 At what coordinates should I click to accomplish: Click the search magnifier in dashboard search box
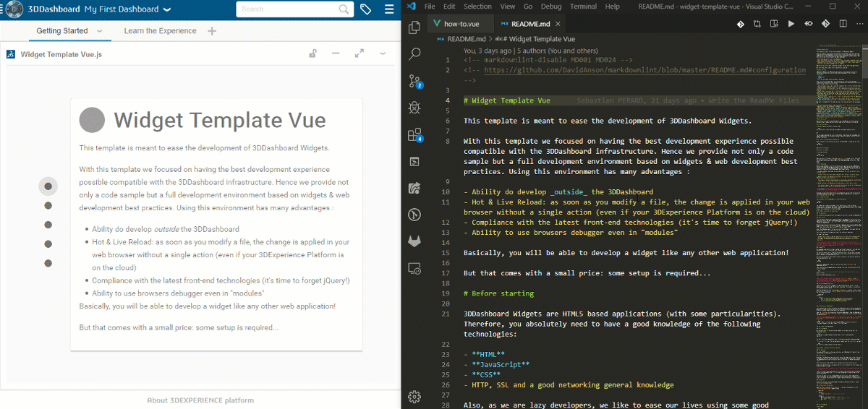tap(344, 9)
